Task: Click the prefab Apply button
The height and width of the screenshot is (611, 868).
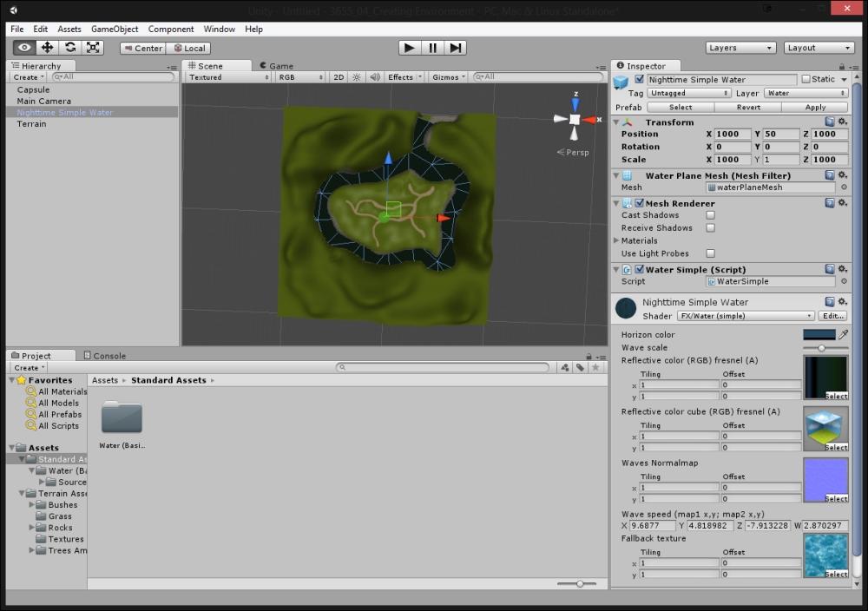Action: [815, 107]
